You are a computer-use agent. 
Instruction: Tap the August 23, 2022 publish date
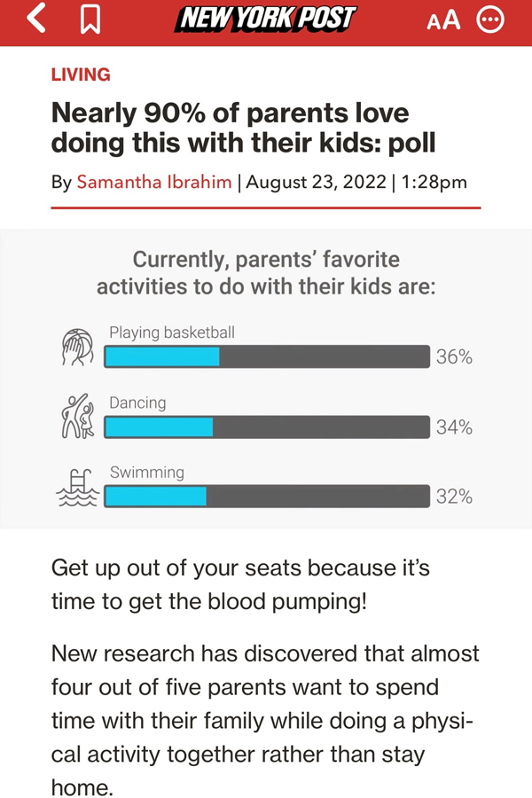[x=317, y=182]
